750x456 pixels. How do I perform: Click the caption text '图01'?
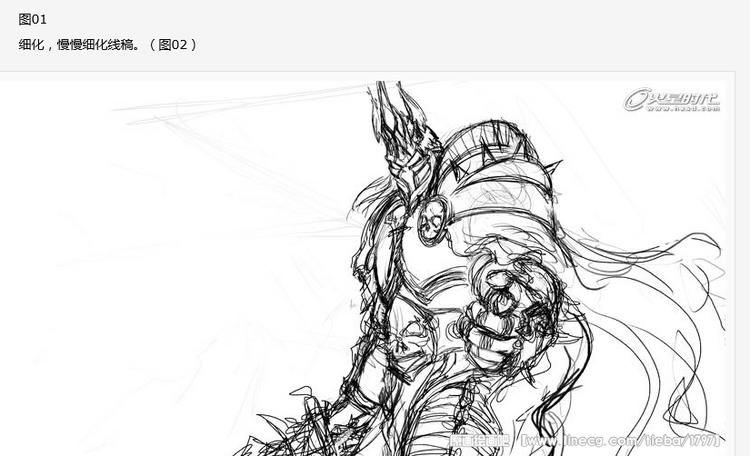33,20
